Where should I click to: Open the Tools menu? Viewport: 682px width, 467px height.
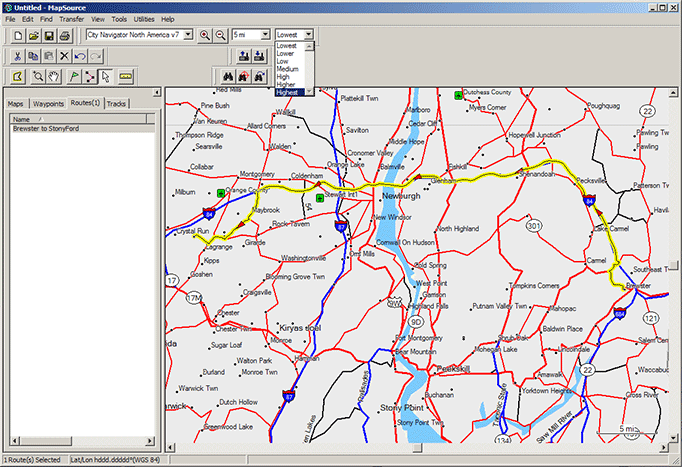click(x=119, y=19)
